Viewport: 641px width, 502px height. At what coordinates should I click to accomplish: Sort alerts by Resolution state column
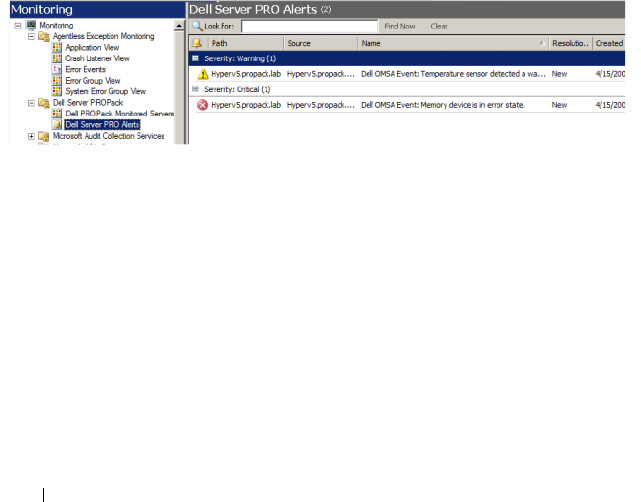tap(571, 43)
